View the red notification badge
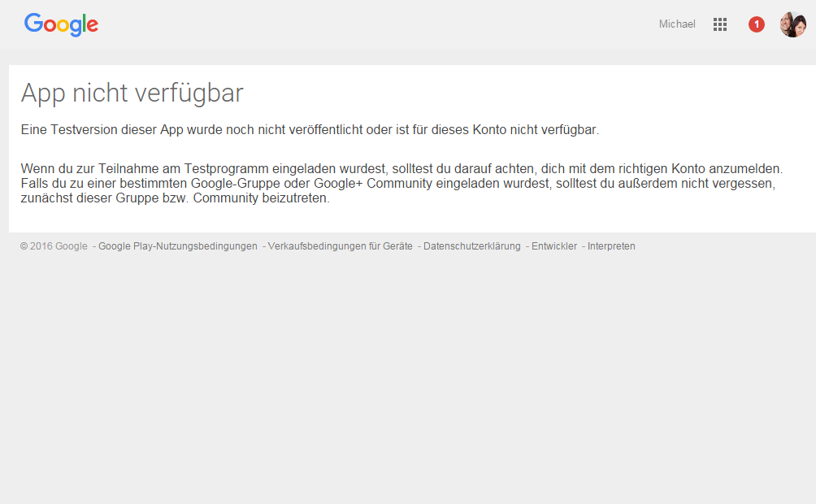This screenshot has height=504, width=816. 756,24
